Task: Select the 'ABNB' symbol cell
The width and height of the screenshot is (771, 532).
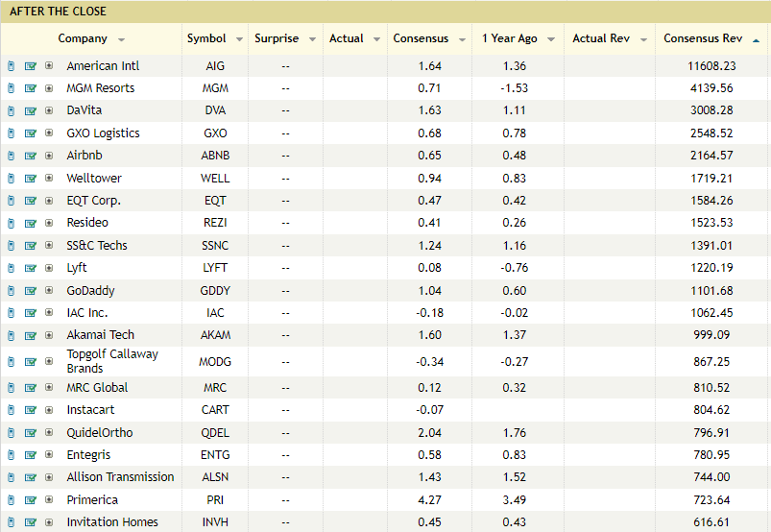Action: (215, 156)
